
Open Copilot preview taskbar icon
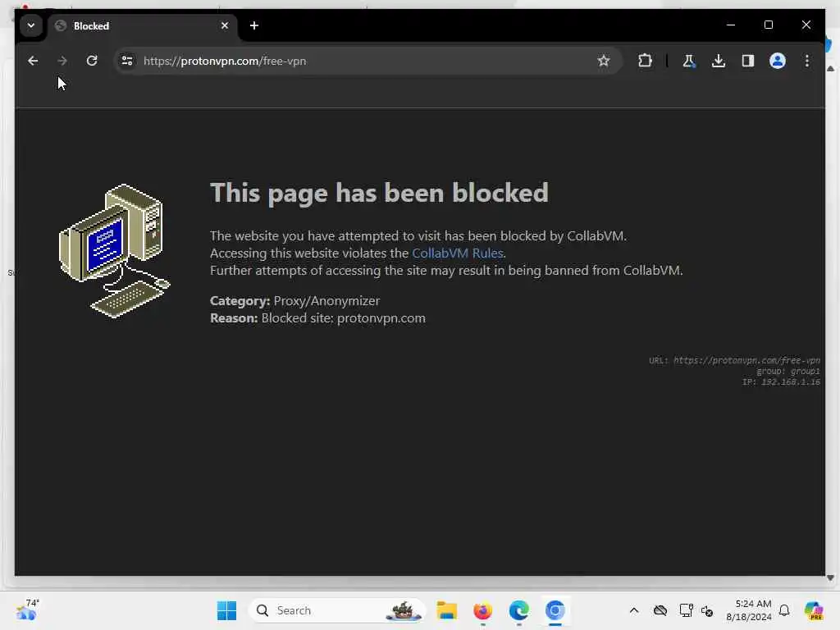pyautogui.click(x=814, y=610)
